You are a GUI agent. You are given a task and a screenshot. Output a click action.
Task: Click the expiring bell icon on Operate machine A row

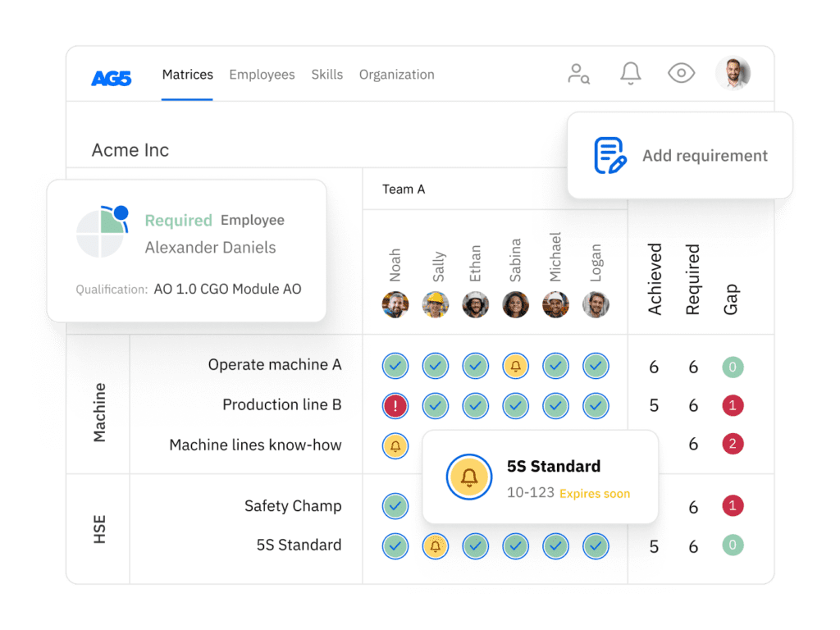click(x=515, y=365)
